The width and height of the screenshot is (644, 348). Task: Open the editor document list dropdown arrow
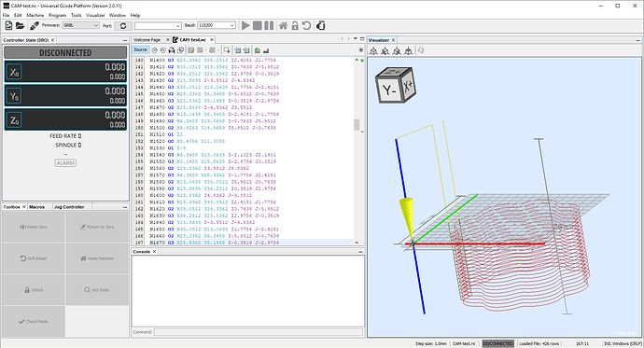pyautogui.click(x=356, y=38)
